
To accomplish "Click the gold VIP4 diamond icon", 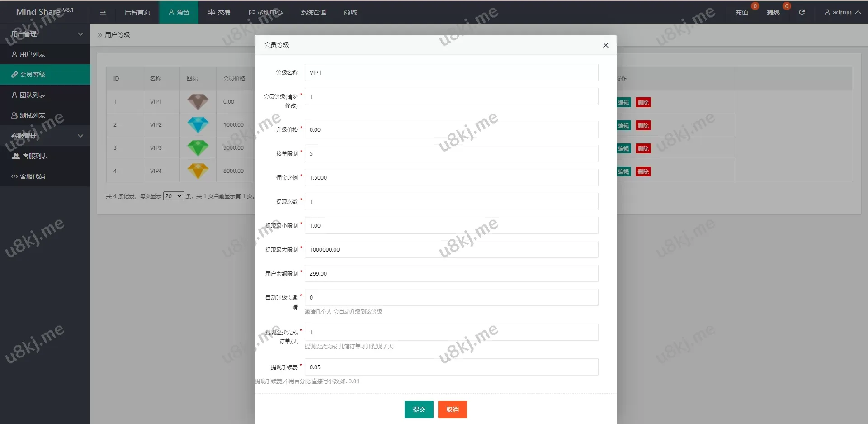I will (198, 171).
